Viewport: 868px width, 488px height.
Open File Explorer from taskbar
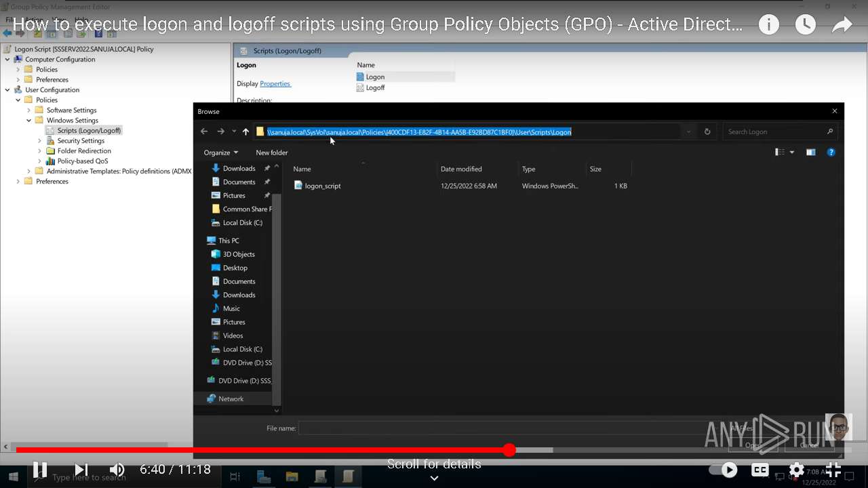pyautogui.click(x=292, y=476)
